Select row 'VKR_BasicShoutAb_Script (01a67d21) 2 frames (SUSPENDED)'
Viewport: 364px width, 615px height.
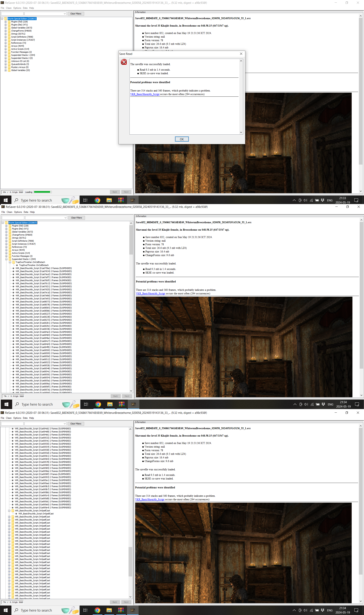[x=44, y=286]
